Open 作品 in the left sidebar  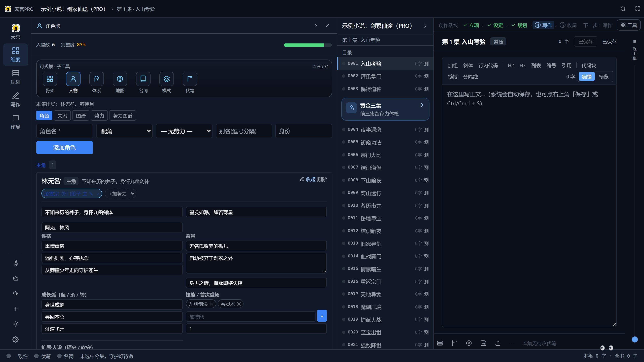pyautogui.click(x=15, y=122)
